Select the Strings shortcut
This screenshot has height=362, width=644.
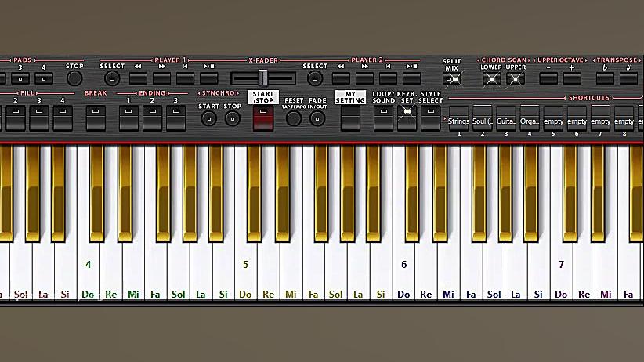[459, 120]
